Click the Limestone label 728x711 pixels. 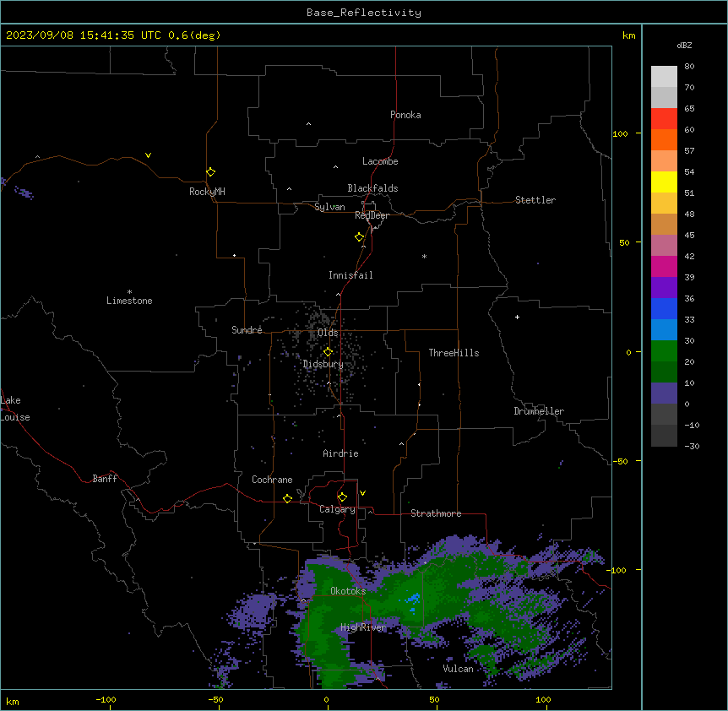point(129,301)
